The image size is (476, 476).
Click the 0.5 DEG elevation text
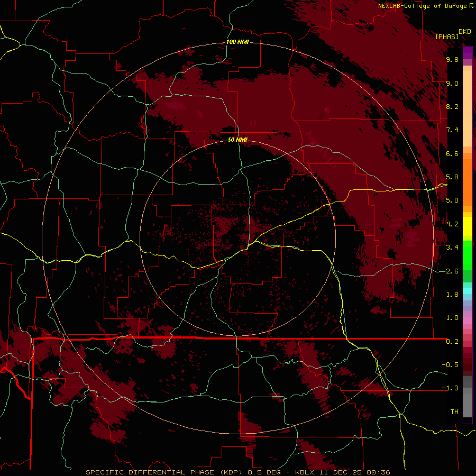(264, 472)
